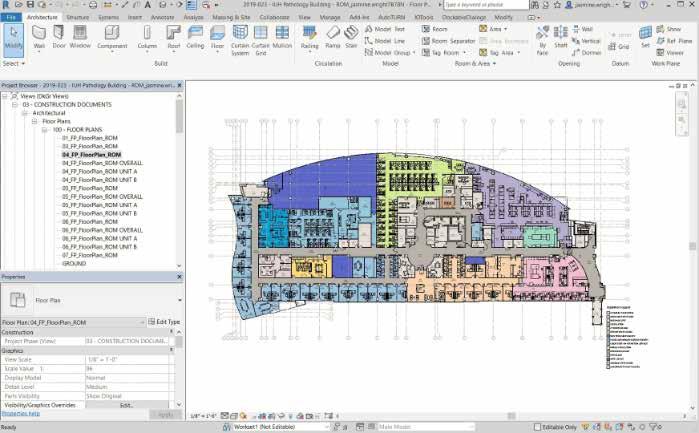The width and height of the screenshot is (699, 433).
Task: Collapse the Architectural tree node
Action: (25, 113)
